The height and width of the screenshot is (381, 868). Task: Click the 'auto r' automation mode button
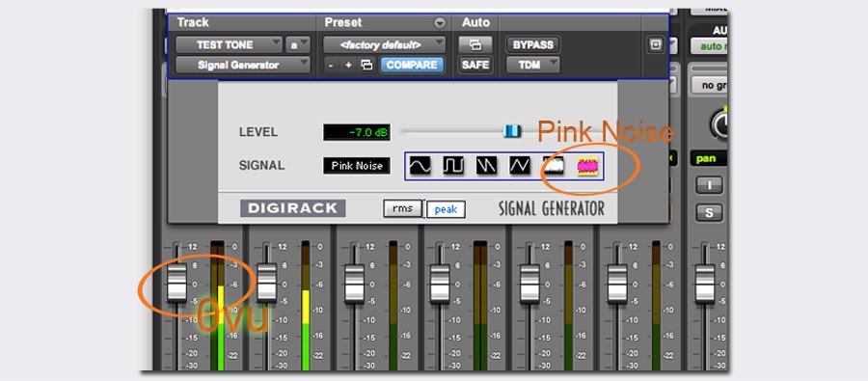pyautogui.click(x=709, y=46)
